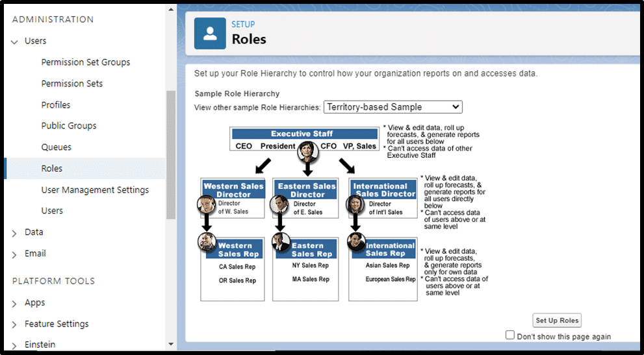Check the Don't show this page again box
Image resolution: width=644 pixels, height=355 pixels.
510,336
